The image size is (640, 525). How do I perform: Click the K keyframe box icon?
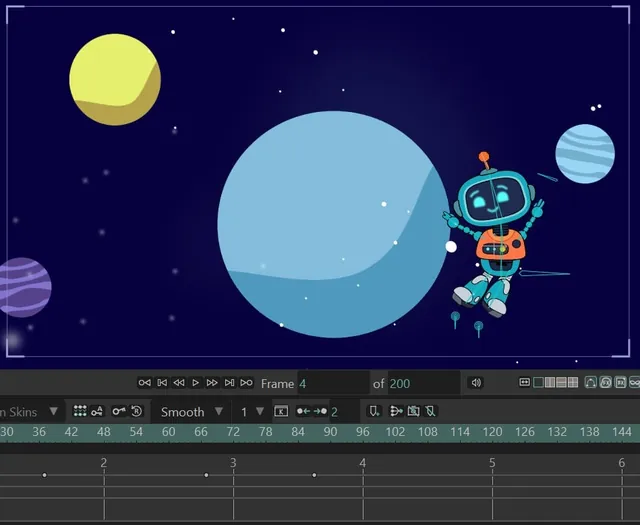(281, 412)
